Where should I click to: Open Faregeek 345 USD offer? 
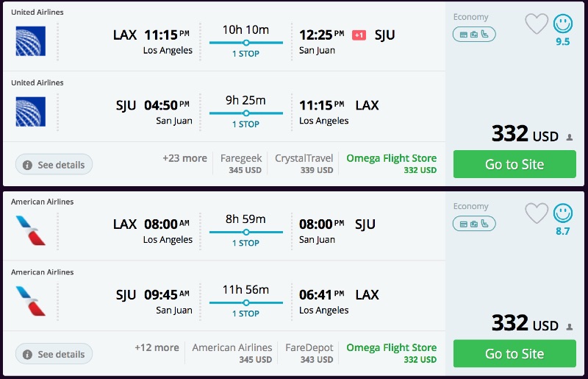(x=241, y=163)
